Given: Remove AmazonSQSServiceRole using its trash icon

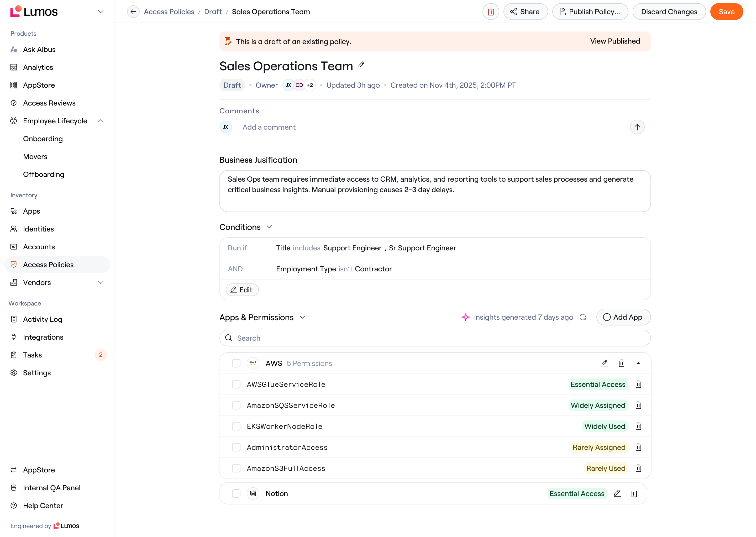Looking at the screenshot, I should click(x=638, y=405).
